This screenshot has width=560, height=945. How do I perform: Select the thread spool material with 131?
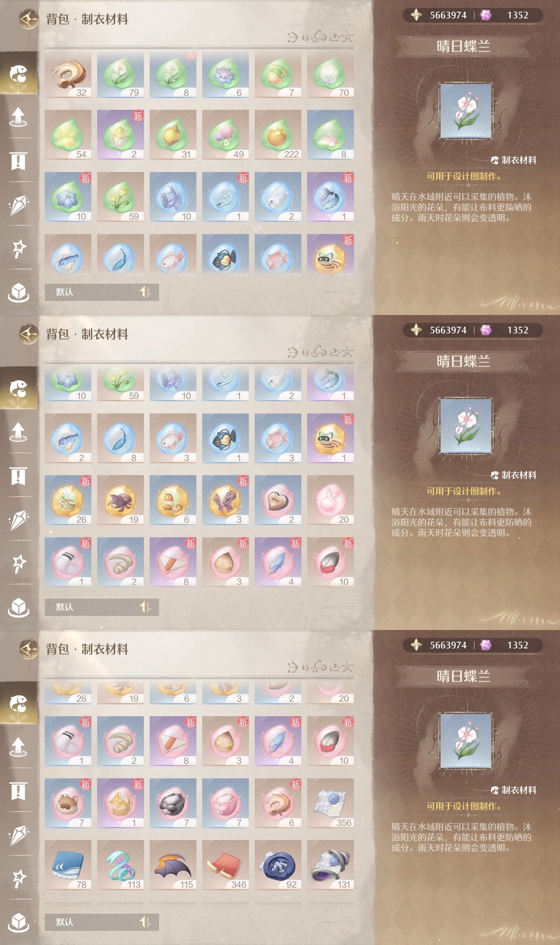pos(330,865)
